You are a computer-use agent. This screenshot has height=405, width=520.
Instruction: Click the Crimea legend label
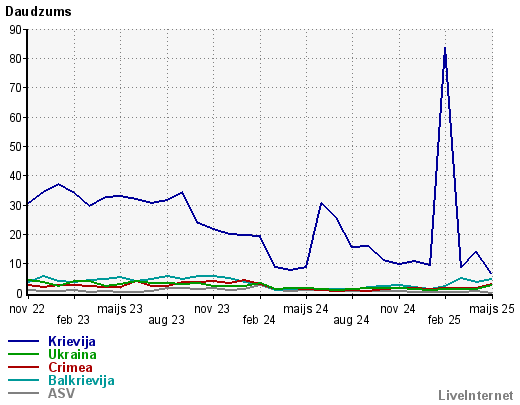70,367
